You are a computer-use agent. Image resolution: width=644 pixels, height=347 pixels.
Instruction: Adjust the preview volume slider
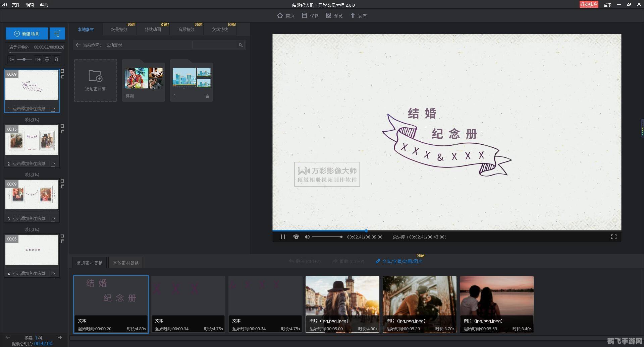327,237
